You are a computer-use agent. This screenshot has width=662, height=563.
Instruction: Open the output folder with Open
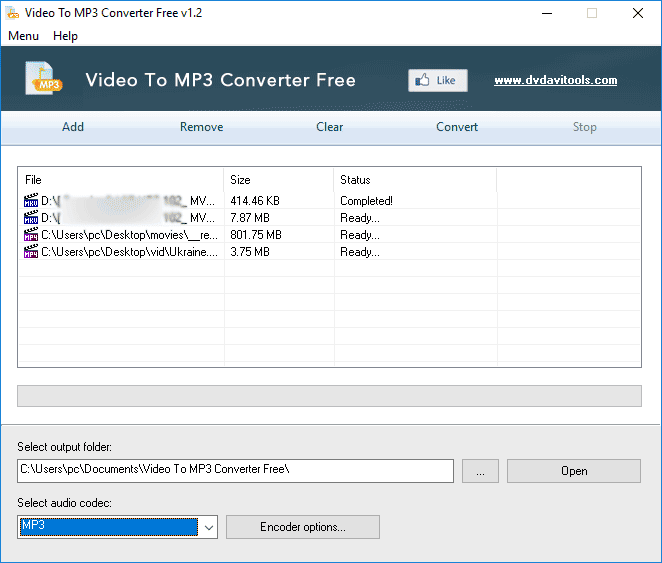[x=574, y=471]
